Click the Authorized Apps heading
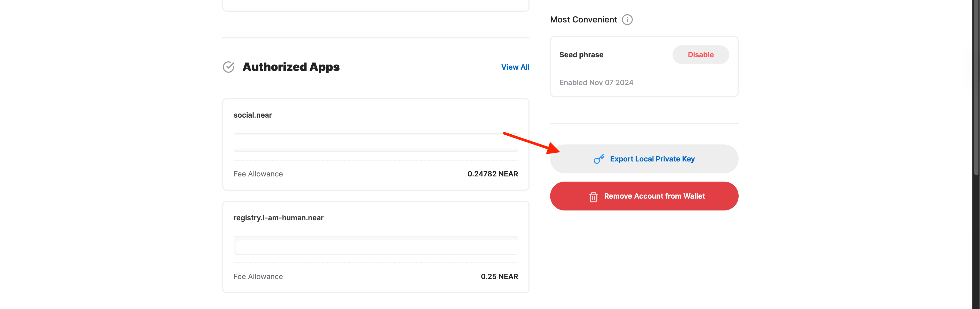The width and height of the screenshot is (980, 309). point(291,67)
